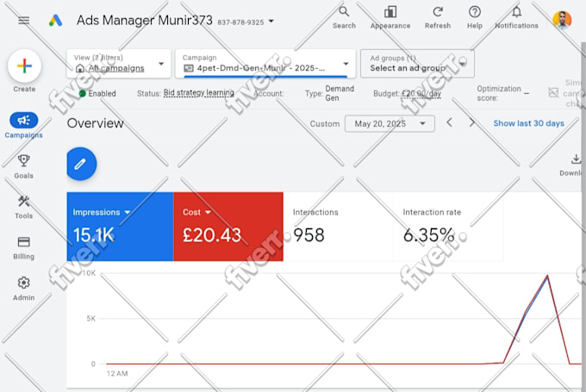Click the £20.43 cost value
Image resolution: width=586 pixels, height=392 pixels.
pyautogui.click(x=212, y=235)
